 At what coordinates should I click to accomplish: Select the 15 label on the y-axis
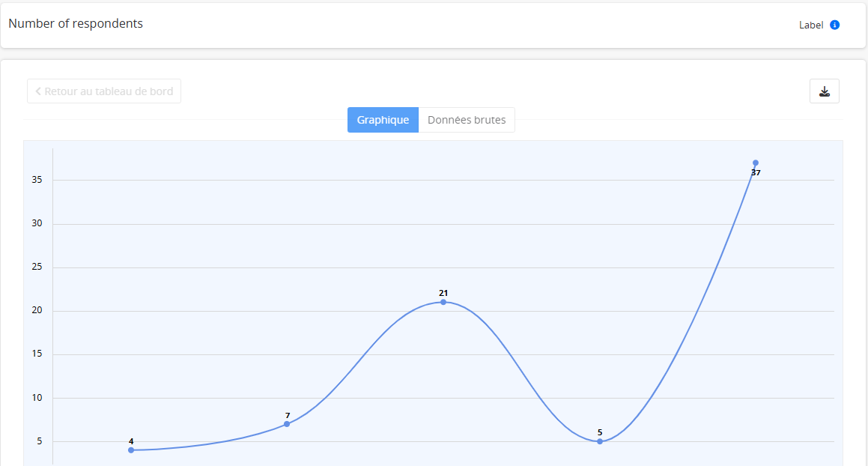pyautogui.click(x=37, y=354)
